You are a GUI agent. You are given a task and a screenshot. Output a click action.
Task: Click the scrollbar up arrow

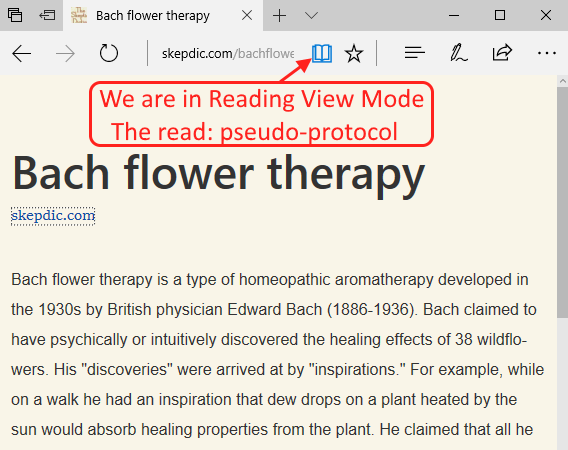pos(562,81)
